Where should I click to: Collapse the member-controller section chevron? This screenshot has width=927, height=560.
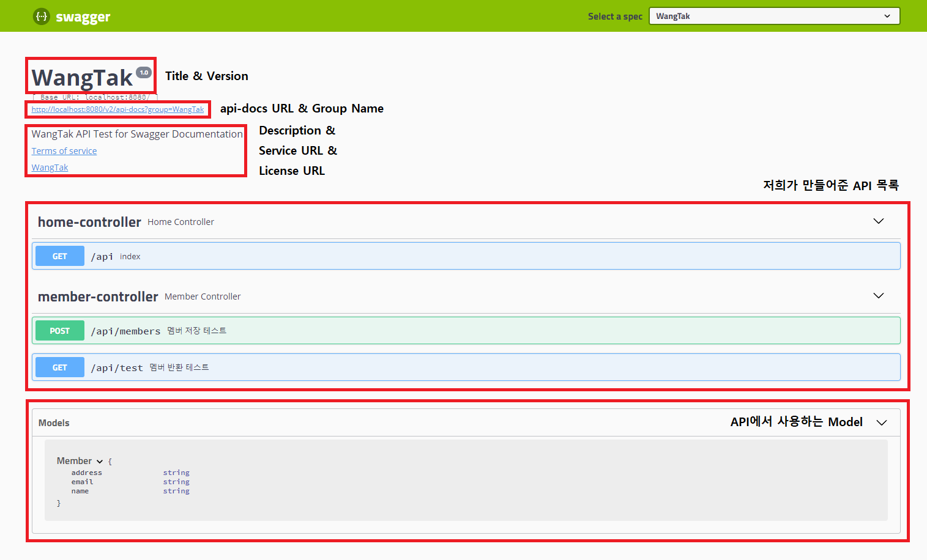879,296
